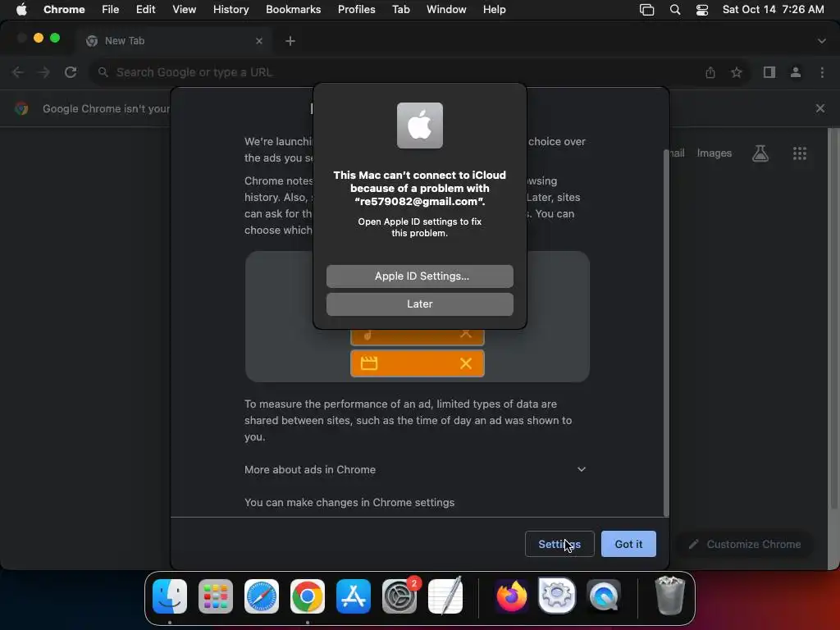Click Settings button in ad privacy dialog
Screen dimensions: 840x630
pyautogui.click(x=559, y=544)
